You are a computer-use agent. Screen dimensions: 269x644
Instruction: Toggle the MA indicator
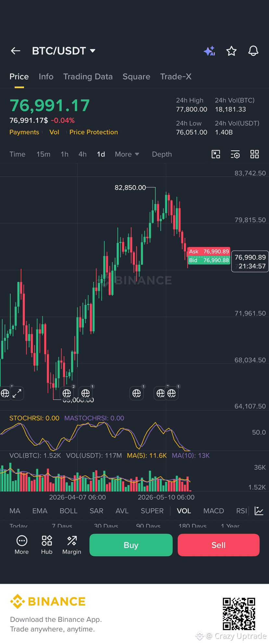point(15,511)
